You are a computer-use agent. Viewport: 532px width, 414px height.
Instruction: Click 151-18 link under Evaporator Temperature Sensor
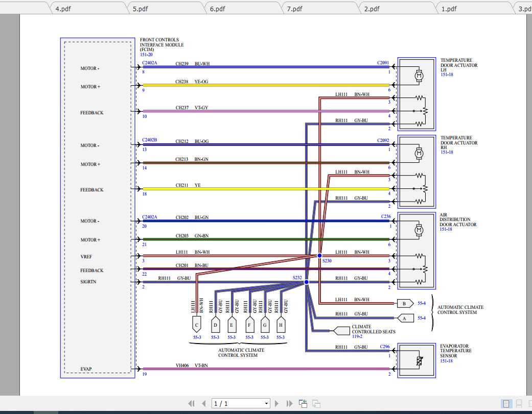coord(447,361)
